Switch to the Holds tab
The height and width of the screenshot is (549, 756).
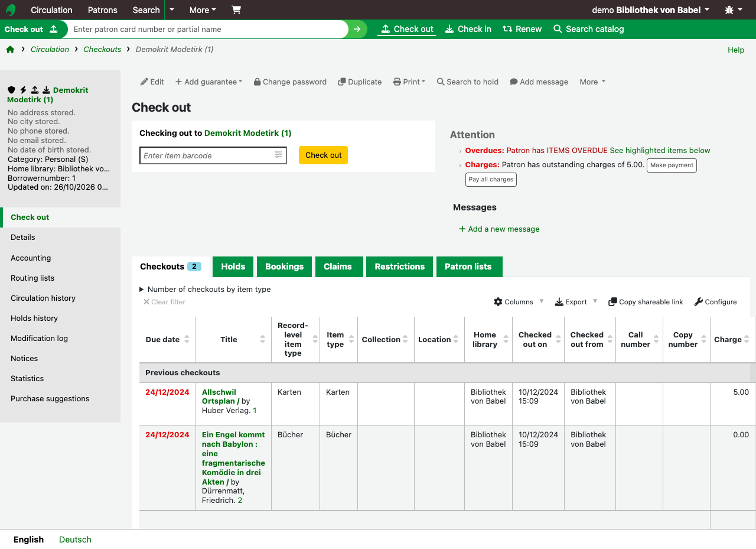[233, 267]
